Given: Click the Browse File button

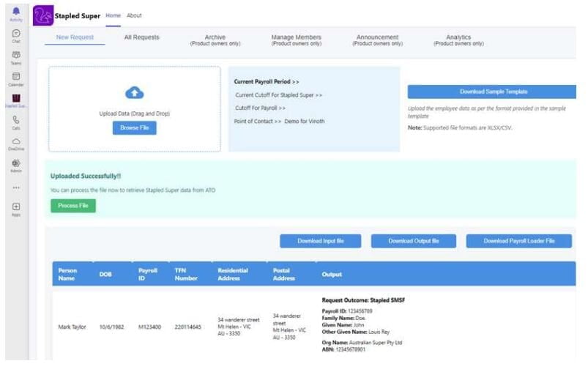Looking at the screenshot, I should (135, 128).
